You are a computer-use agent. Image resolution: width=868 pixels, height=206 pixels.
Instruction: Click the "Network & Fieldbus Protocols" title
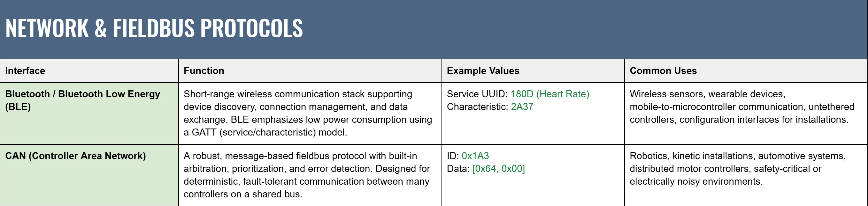click(154, 28)
